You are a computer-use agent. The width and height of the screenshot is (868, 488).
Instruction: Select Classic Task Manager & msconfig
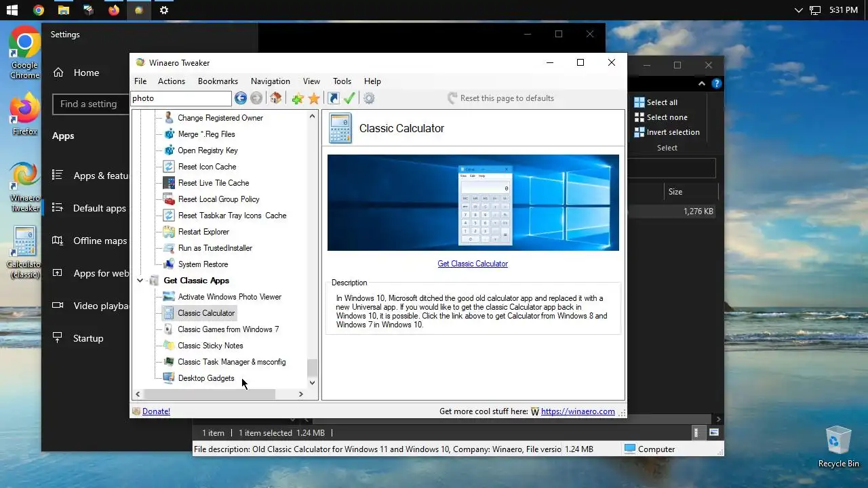pos(231,362)
